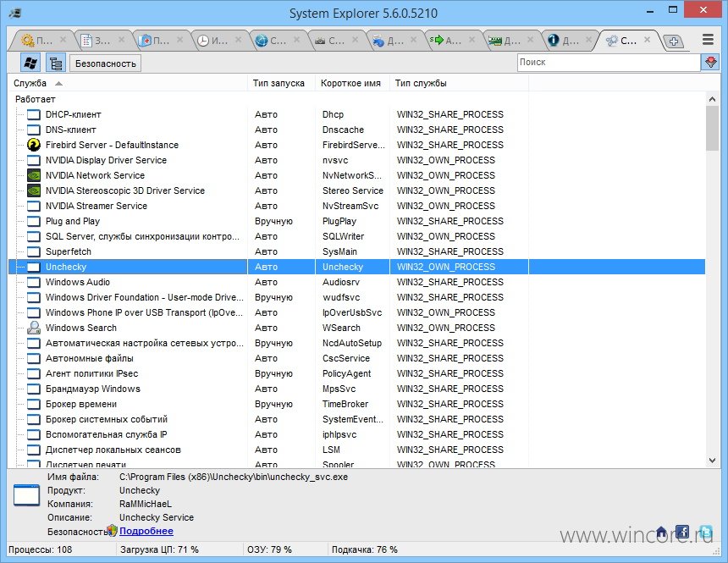Image resolution: width=728 pixels, height=563 pixels.
Task: Close the gear-icon processes tab
Action: (63, 40)
